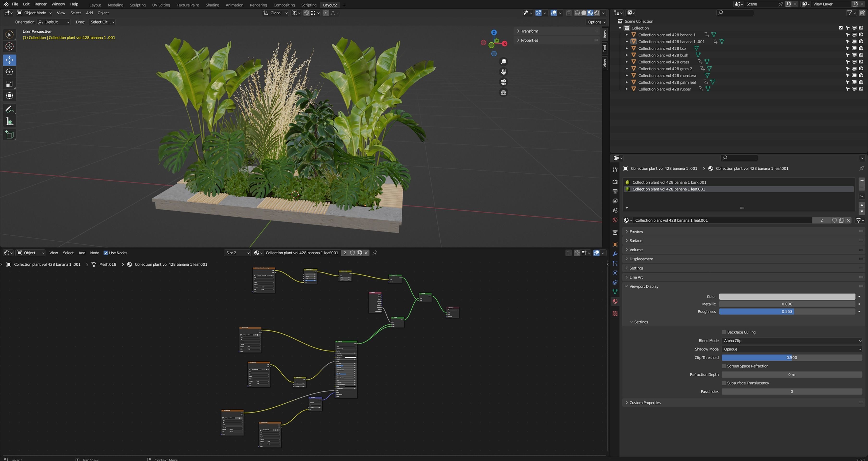Click the Pass Index field

coord(792,391)
